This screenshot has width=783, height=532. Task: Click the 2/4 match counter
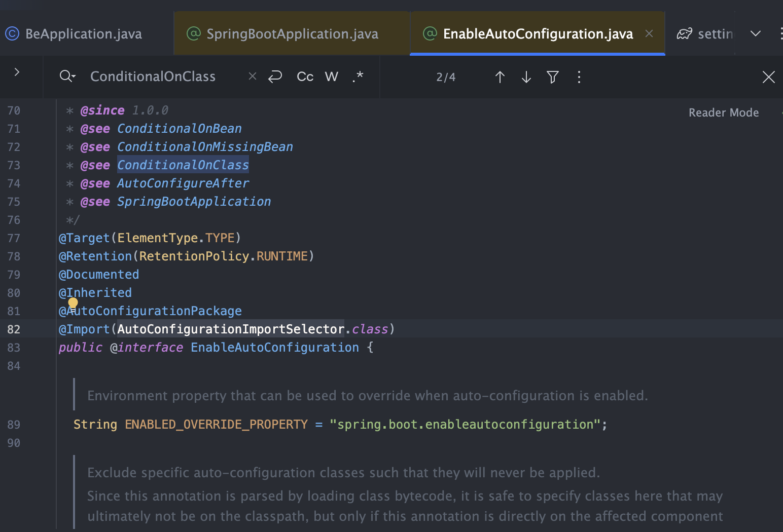(446, 77)
